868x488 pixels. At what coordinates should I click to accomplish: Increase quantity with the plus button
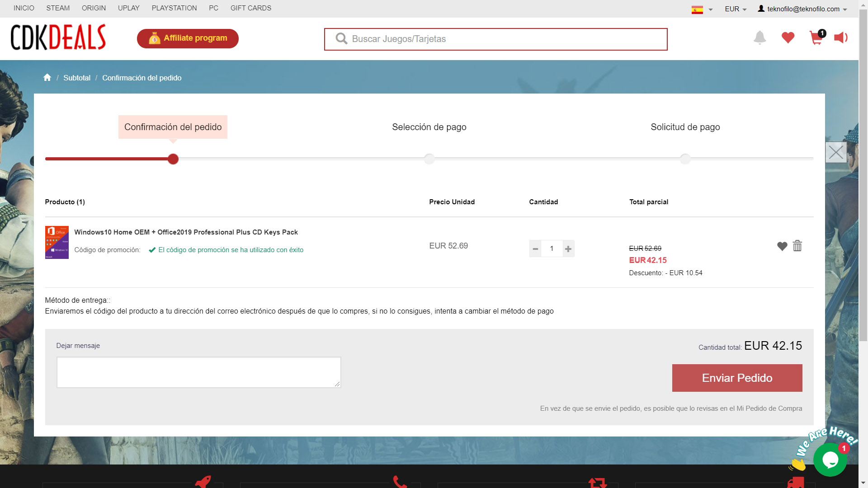pos(568,249)
